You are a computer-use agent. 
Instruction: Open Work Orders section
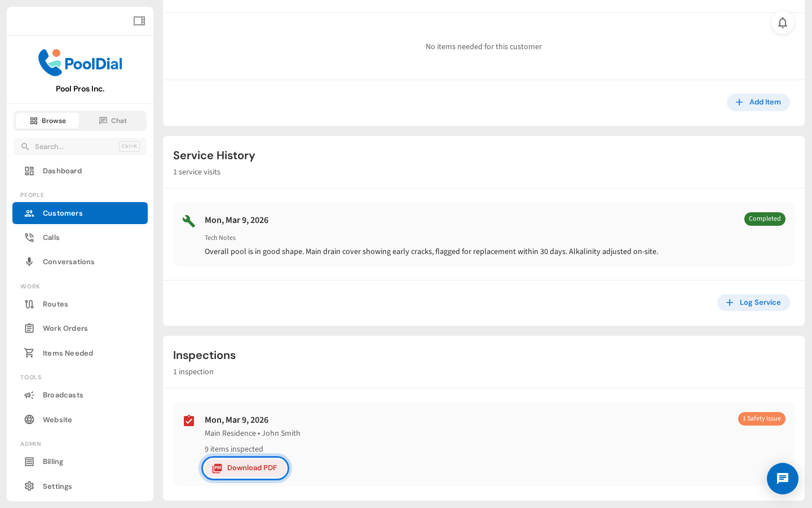point(65,329)
